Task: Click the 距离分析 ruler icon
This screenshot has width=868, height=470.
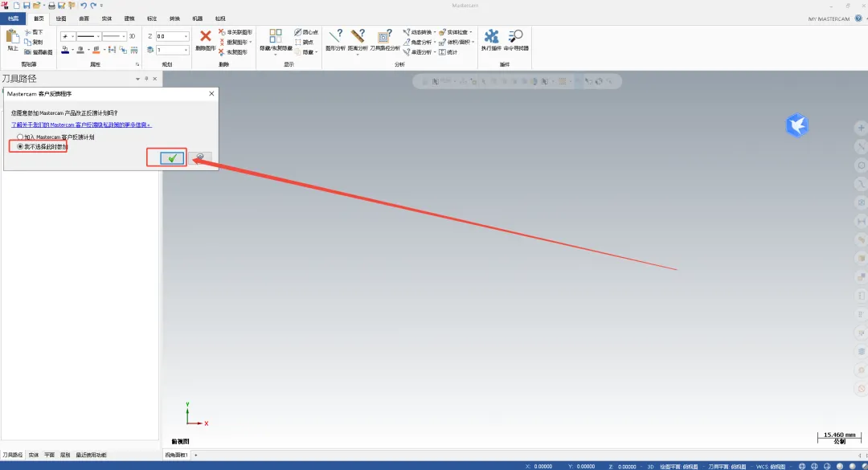Action: click(x=358, y=36)
